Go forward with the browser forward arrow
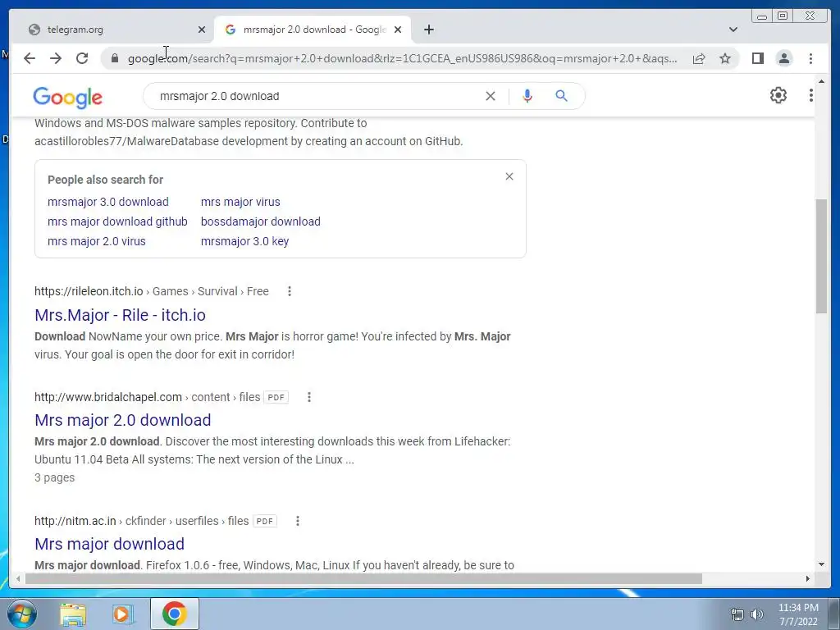 click(56, 58)
